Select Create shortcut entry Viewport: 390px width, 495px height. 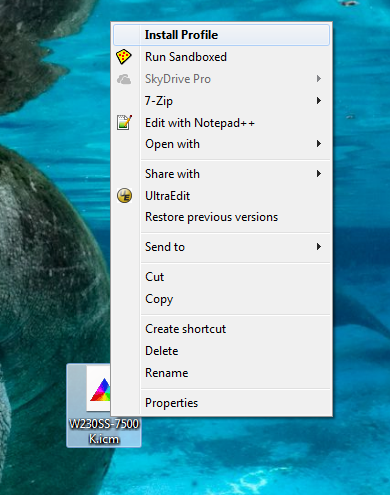(x=221, y=329)
